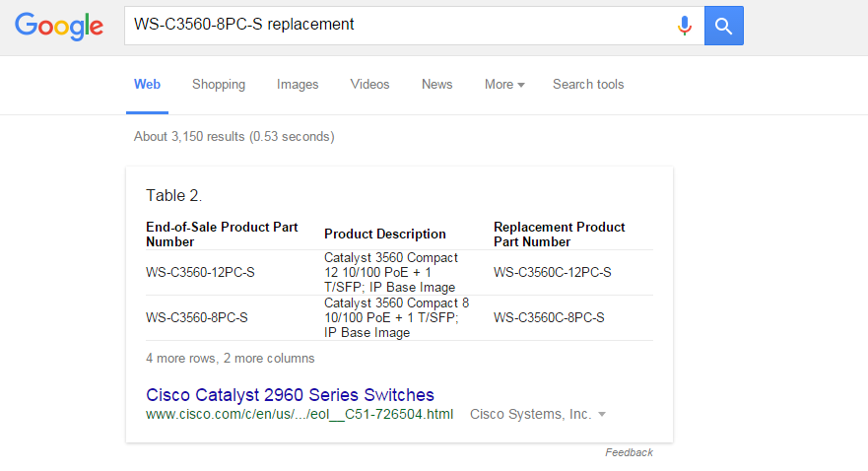Open Search tools options
Screen dimensions: 868x471
[x=588, y=84]
